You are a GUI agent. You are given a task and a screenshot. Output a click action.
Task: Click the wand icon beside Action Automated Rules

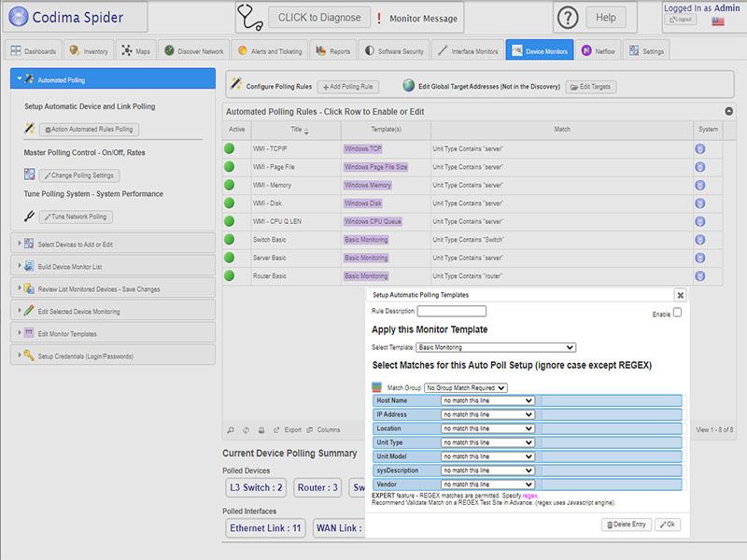tap(30, 128)
